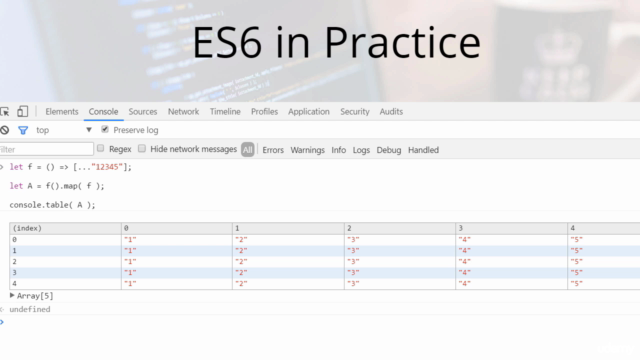640x360 pixels.
Task: Click the column 2 table header
Action: (x=400, y=228)
